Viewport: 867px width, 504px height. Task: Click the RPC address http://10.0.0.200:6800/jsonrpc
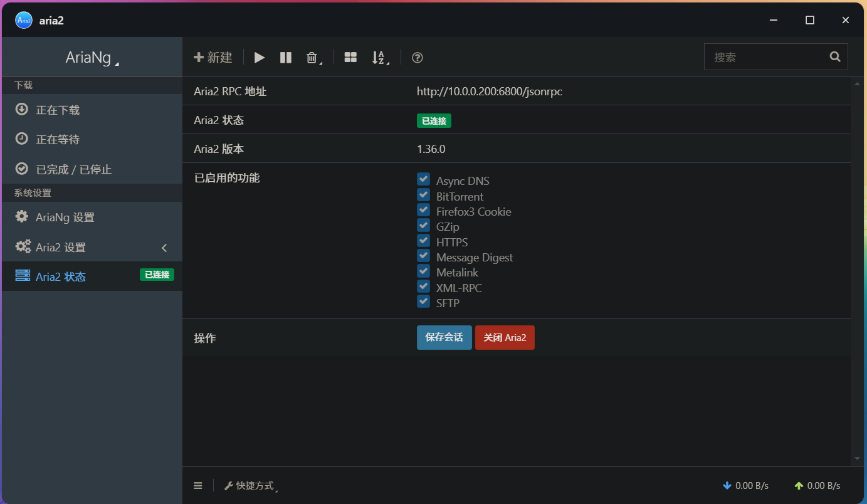490,92
